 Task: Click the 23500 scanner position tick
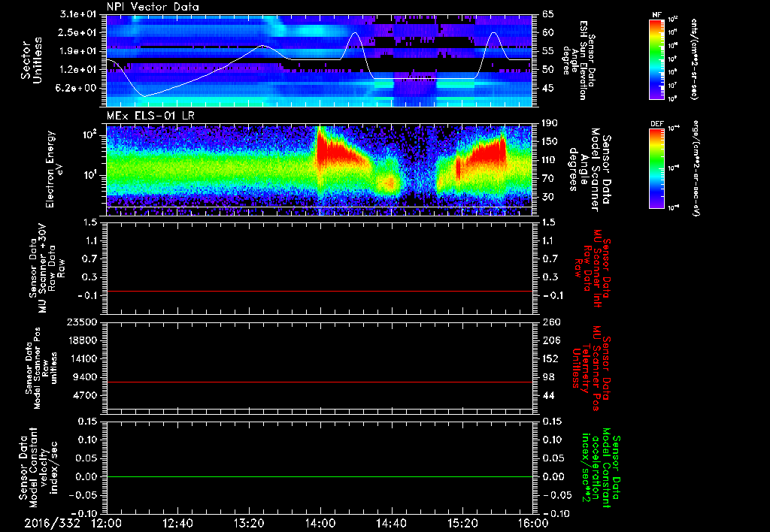tap(83, 322)
